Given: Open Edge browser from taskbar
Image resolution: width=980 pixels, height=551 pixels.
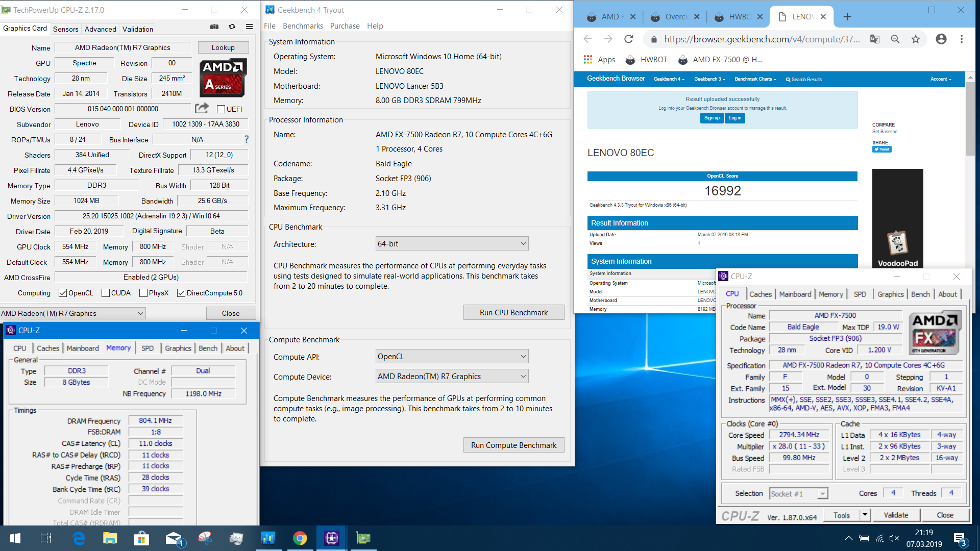Looking at the screenshot, I should tap(79, 538).
